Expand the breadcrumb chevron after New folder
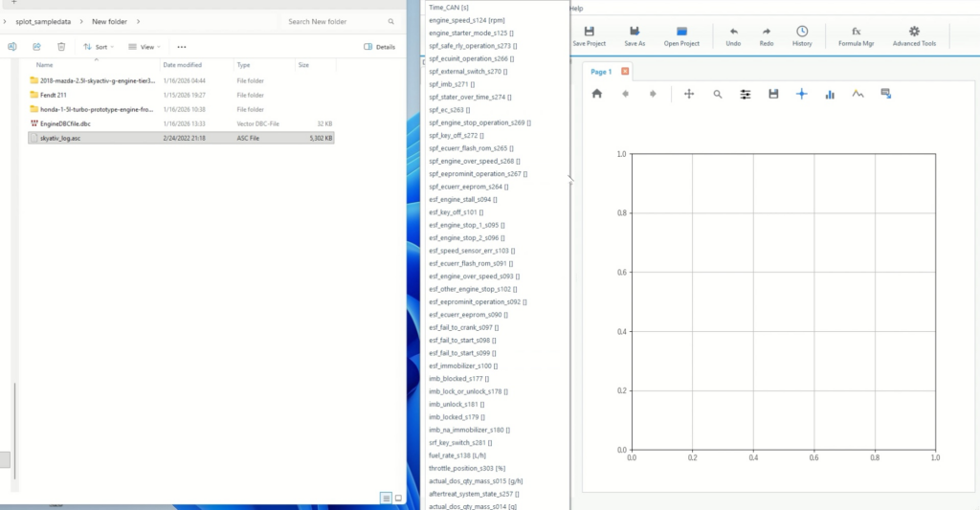Image resolution: width=980 pixels, height=510 pixels. 138,21
